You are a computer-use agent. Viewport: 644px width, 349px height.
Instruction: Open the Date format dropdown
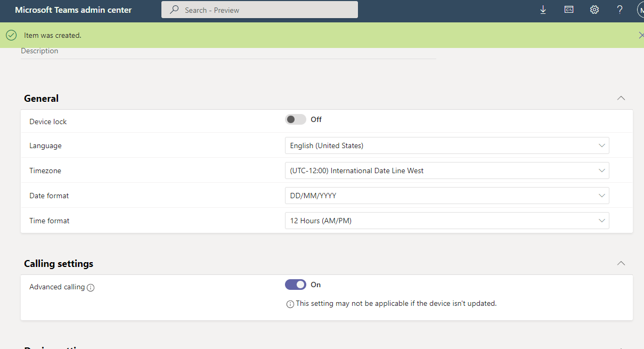(x=447, y=196)
